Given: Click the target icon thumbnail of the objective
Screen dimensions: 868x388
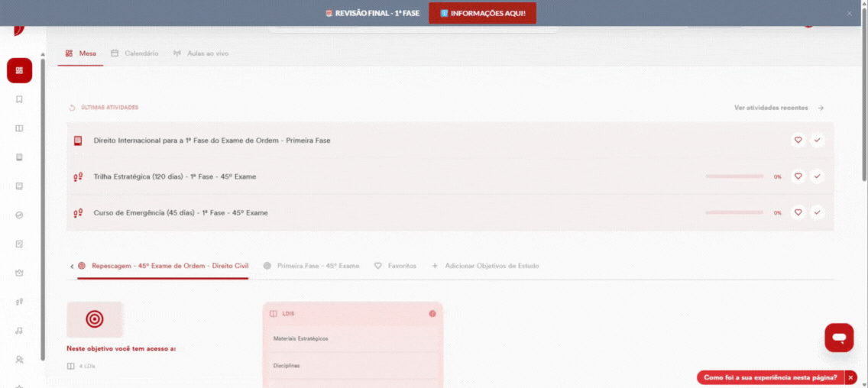Looking at the screenshot, I should [x=95, y=319].
